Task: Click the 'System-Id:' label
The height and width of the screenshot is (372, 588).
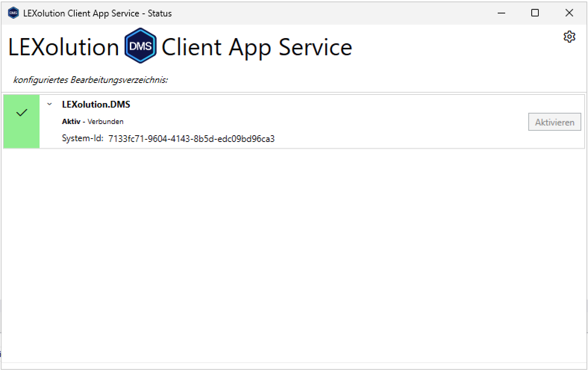Action: [82, 139]
